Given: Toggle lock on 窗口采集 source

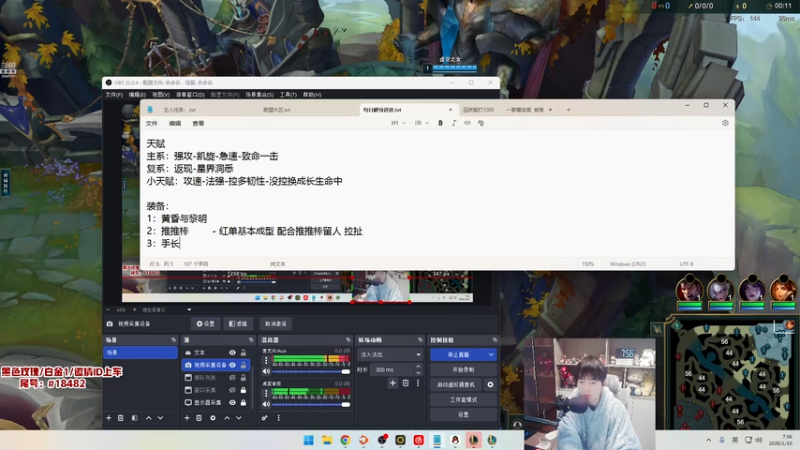Looking at the screenshot, I should (x=243, y=390).
